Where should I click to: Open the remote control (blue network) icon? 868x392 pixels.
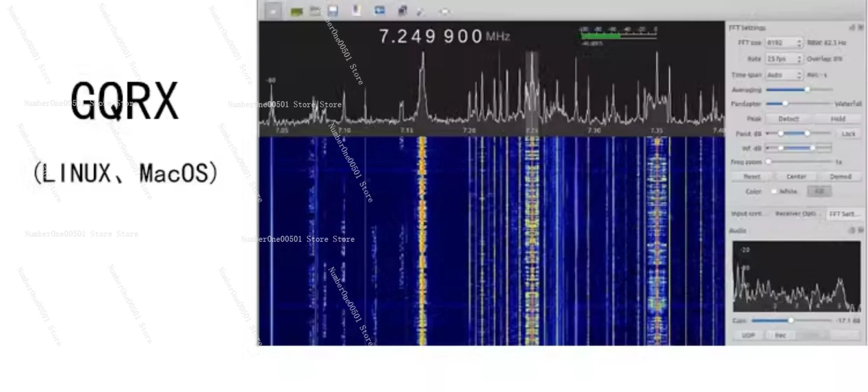point(379,10)
